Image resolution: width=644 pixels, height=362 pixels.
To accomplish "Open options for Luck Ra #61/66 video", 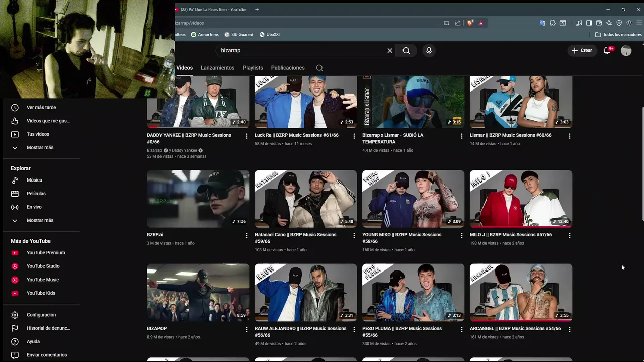I will click(354, 136).
